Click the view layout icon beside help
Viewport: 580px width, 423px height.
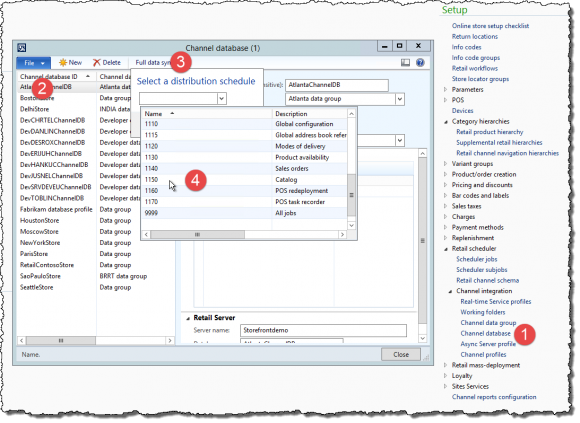point(405,63)
